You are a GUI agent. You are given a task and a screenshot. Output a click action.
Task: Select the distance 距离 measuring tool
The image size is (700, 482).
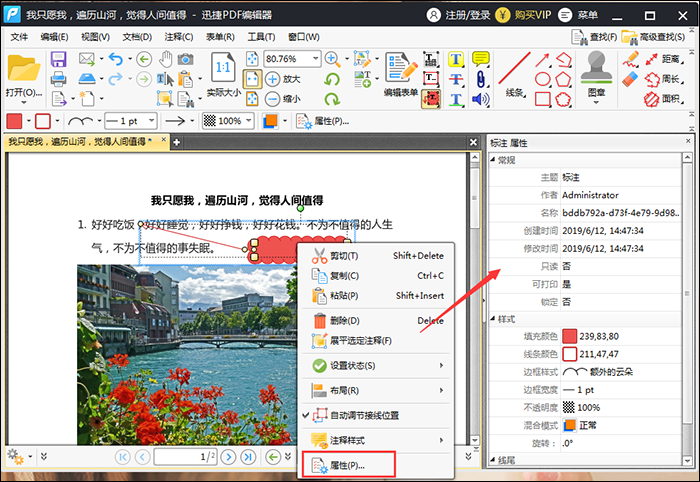click(664, 58)
